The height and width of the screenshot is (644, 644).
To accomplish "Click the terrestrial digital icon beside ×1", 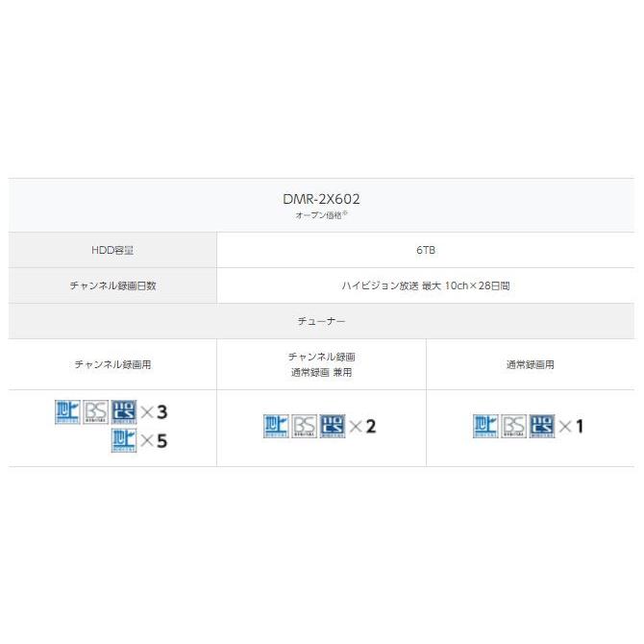I will point(485,426).
